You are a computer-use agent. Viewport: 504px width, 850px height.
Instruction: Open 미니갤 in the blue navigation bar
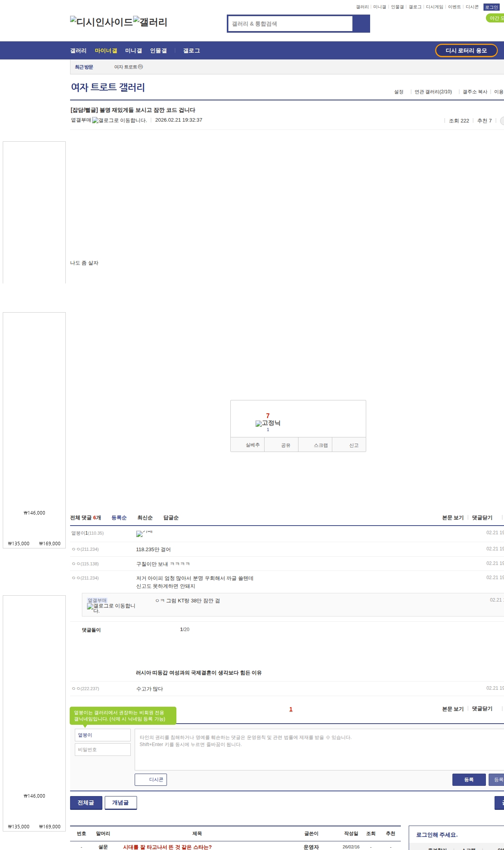[133, 51]
